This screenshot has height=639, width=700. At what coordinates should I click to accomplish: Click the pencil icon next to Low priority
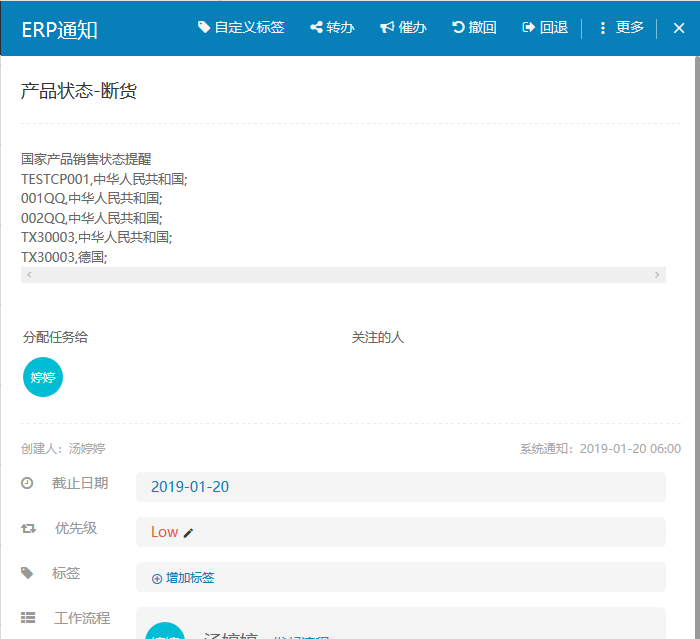(189, 533)
